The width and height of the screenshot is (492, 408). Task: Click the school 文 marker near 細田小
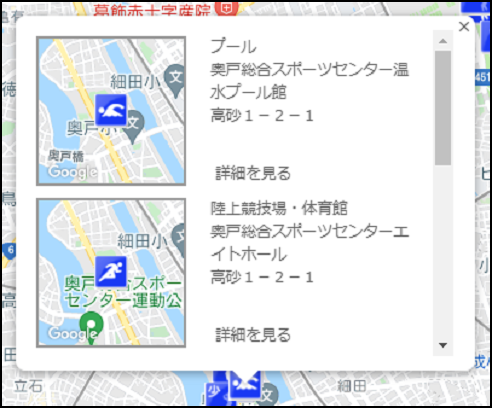[175, 81]
